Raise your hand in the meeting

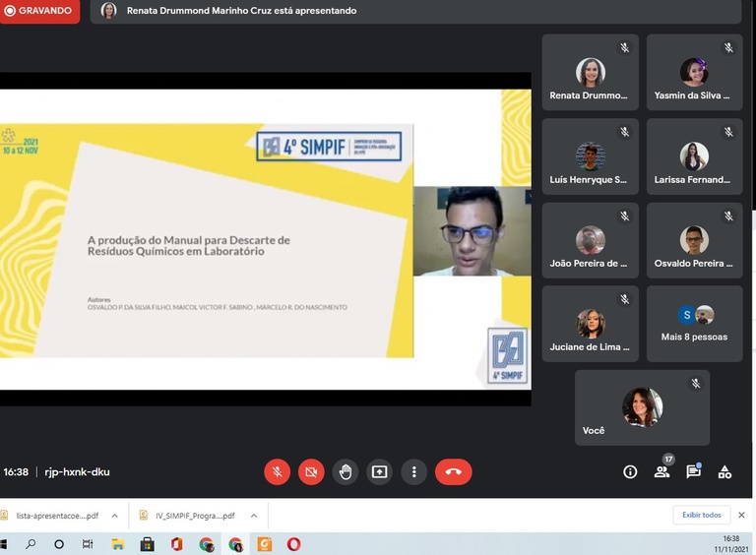346,472
